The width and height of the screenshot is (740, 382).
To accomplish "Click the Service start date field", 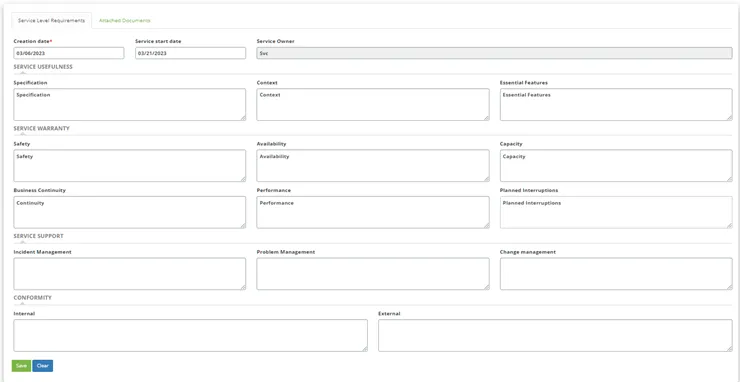I will 190,53.
